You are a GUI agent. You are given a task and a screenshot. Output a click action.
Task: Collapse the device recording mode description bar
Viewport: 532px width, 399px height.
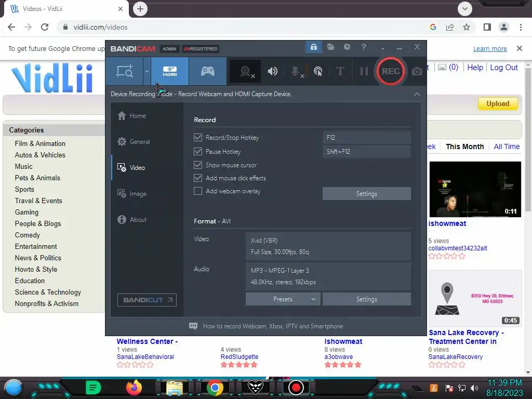417,94
